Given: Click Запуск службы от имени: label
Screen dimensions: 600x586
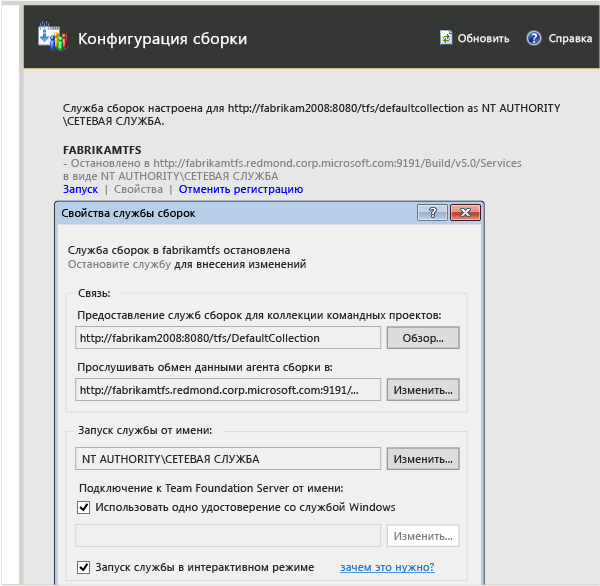Looking at the screenshot, I should [x=145, y=431].
